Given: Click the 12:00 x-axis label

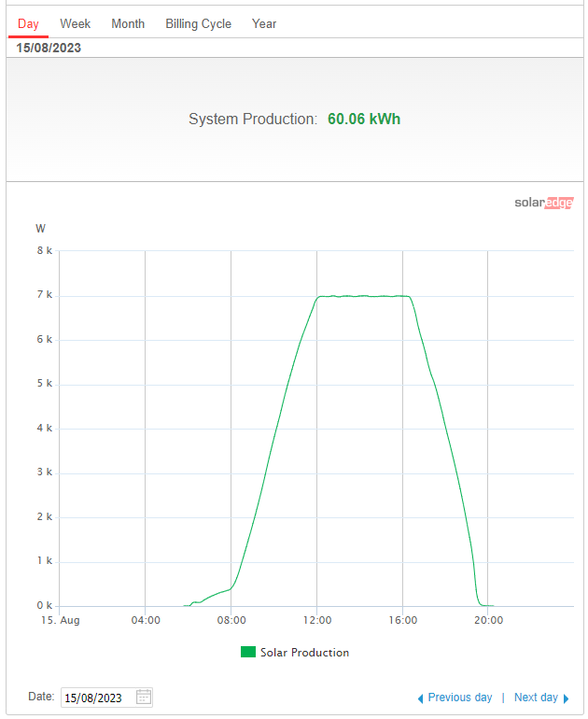Looking at the screenshot, I should (x=317, y=620).
